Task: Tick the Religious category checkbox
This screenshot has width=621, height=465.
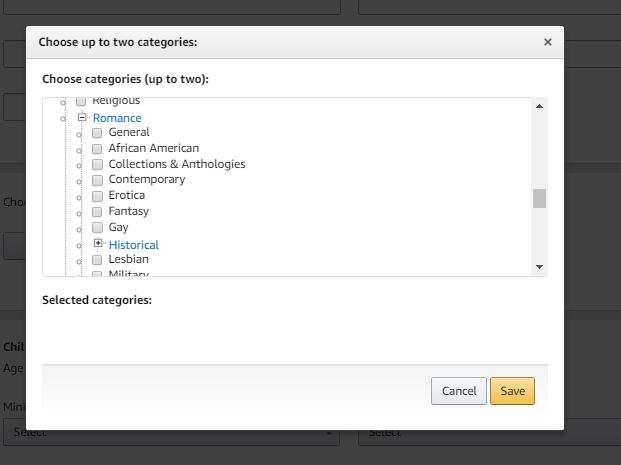Action: click(82, 102)
